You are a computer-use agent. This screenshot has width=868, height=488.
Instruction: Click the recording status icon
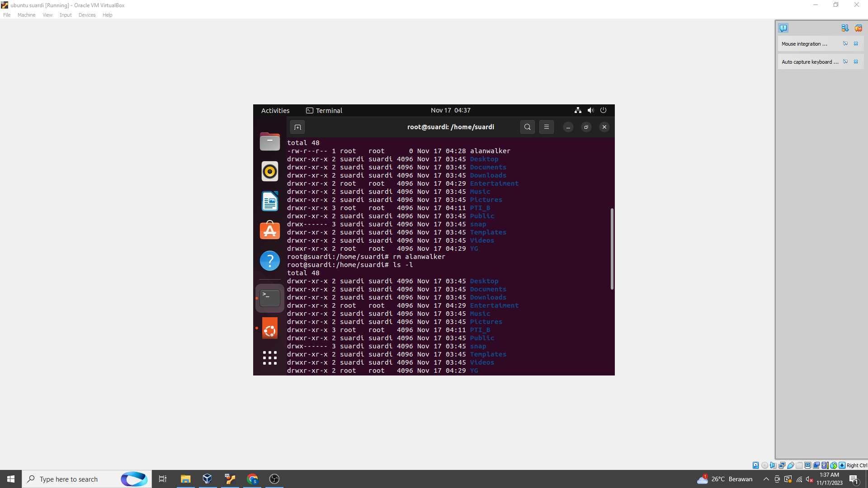point(816,465)
